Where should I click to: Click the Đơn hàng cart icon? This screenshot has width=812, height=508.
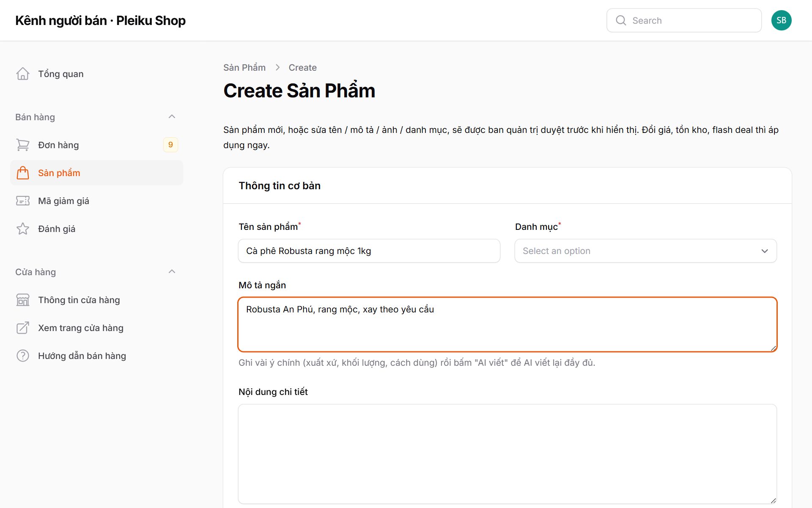[x=23, y=145]
